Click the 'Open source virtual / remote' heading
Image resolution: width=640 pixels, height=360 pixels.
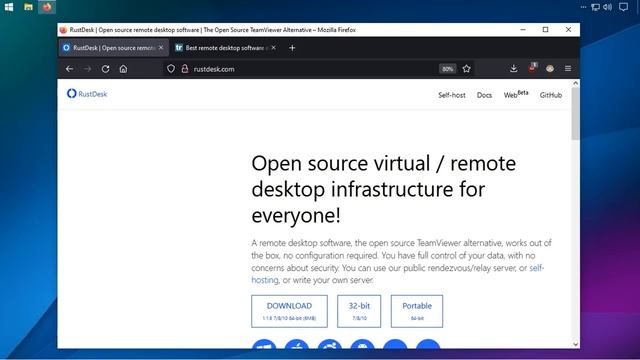[x=384, y=164]
